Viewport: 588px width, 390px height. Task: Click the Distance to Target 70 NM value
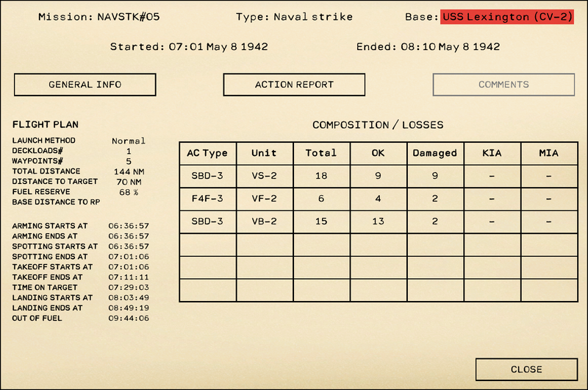(x=129, y=182)
